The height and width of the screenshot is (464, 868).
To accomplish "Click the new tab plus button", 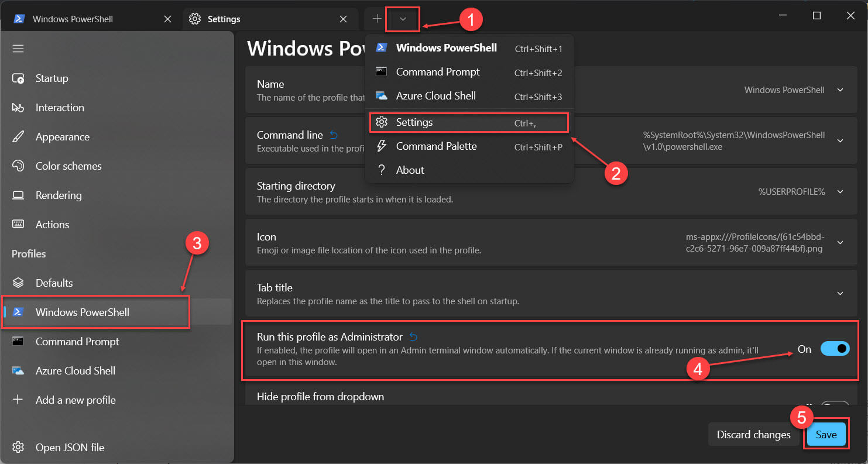I will [377, 19].
